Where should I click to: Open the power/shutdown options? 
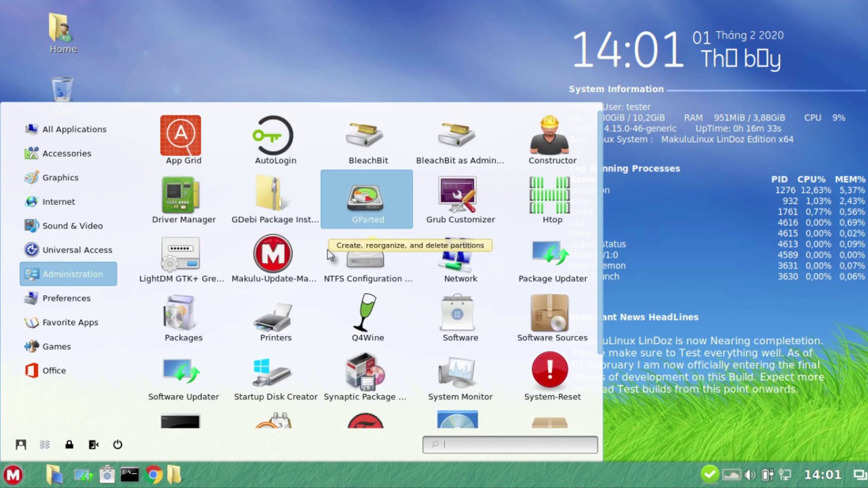point(117,445)
